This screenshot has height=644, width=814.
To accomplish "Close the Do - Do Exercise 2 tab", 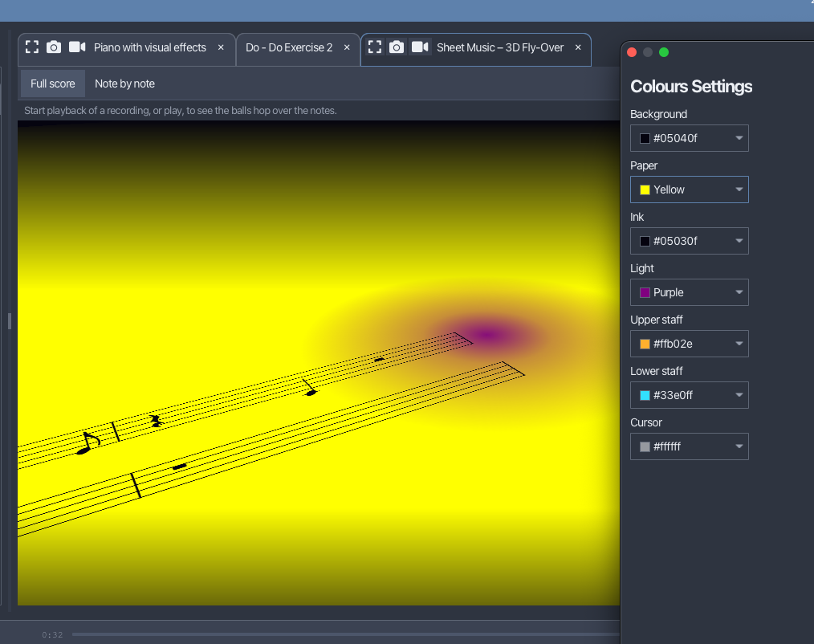I will click(x=347, y=47).
